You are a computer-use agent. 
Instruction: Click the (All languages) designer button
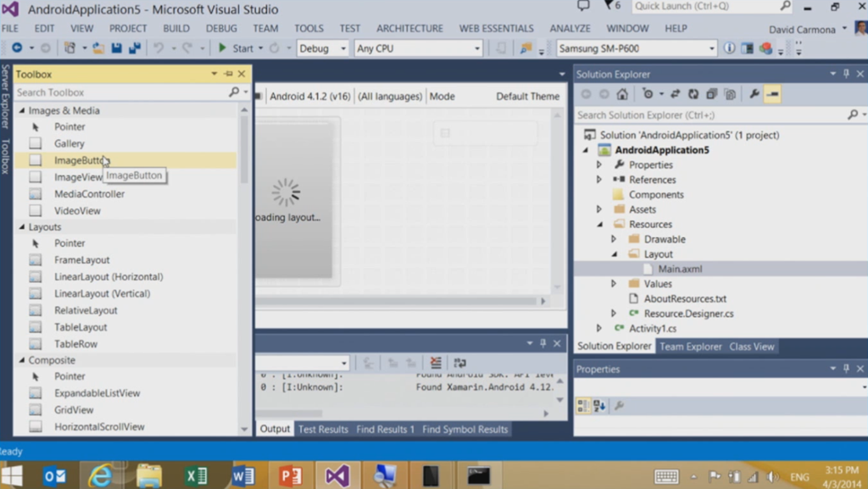[x=390, y=97]
